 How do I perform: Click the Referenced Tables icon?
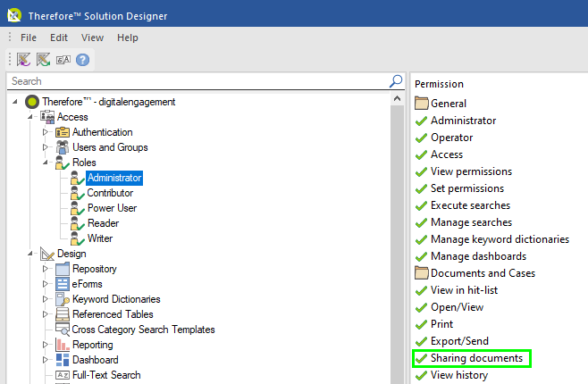(x=63, y=314)
